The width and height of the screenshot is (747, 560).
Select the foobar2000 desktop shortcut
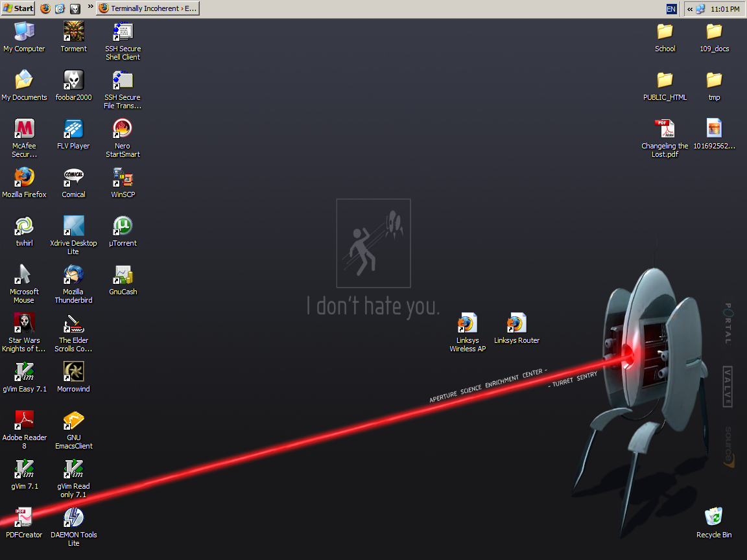tap(73, 80)
